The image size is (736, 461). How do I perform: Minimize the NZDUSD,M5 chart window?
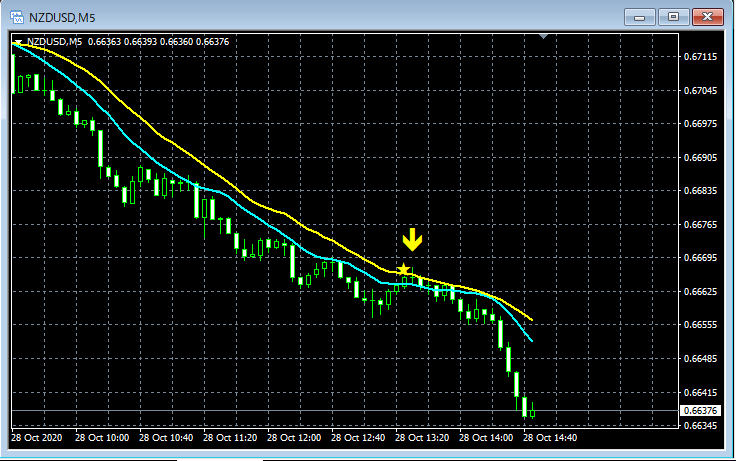[x=639, y=17]
